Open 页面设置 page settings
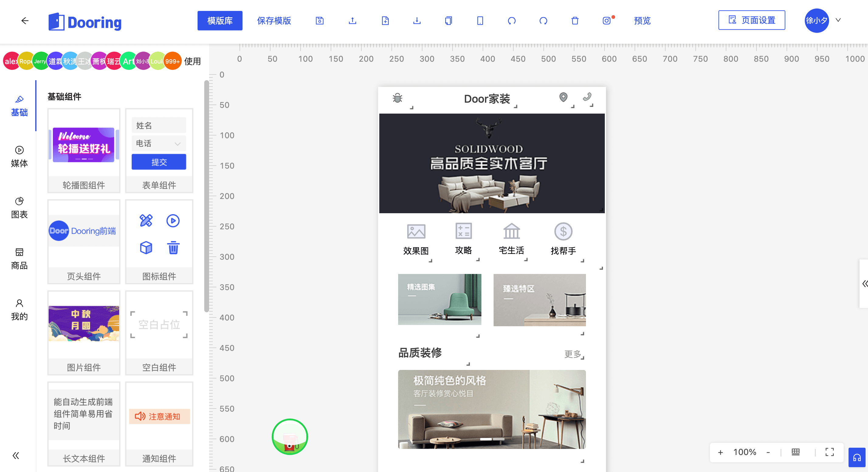The image size is (868, 472). point(751,20)
